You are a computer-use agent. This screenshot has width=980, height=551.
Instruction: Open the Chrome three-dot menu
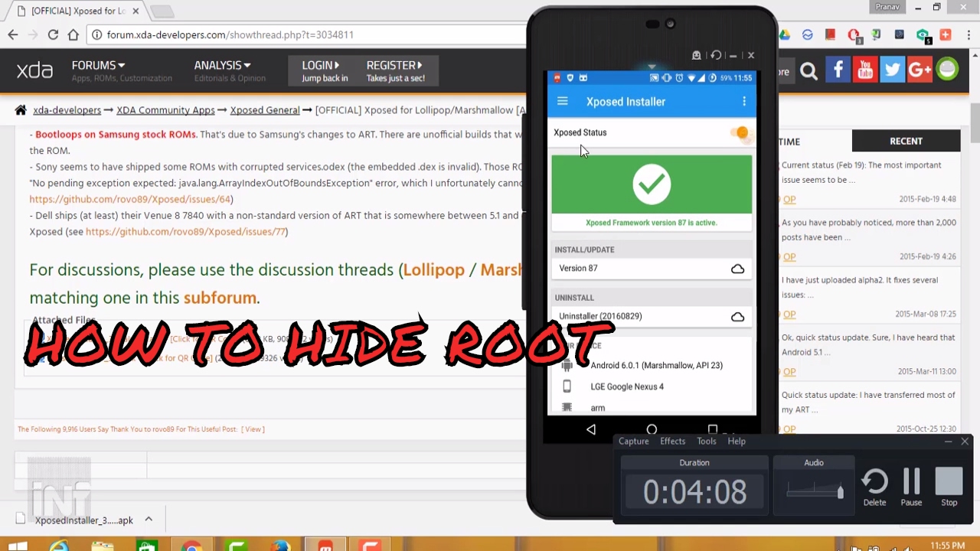pyautogui.click(x=968, y=34)
